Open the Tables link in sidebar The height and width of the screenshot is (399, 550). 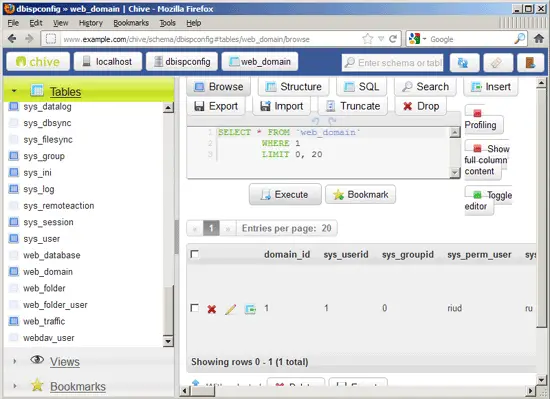65,92
